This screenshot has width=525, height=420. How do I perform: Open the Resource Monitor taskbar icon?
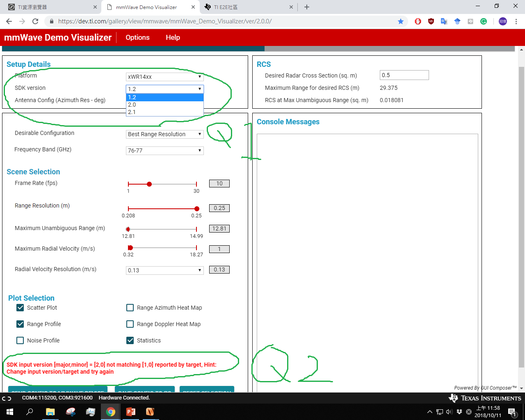pos(91,412)
